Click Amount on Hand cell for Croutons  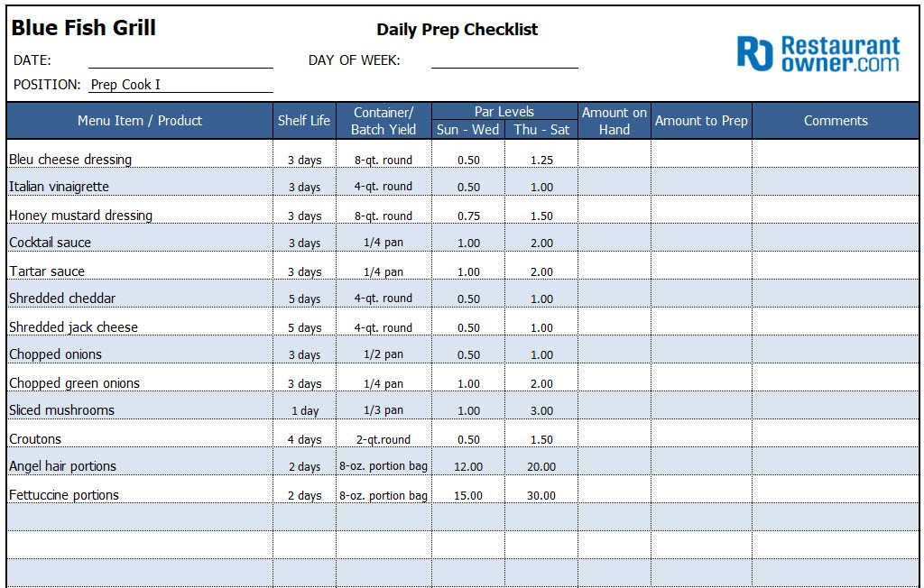[614, 434]
